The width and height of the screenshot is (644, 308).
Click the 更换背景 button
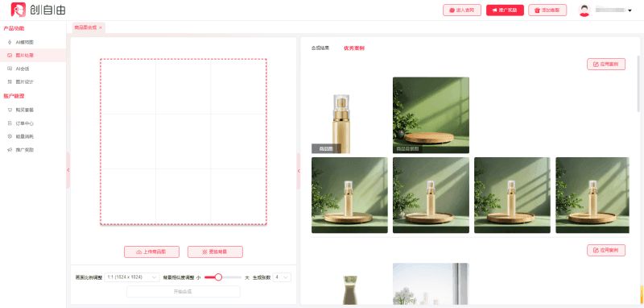coord(215,252)
